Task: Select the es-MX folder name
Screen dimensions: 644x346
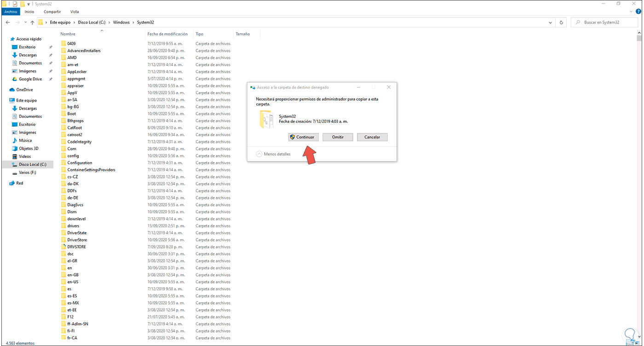Action: 73,303
